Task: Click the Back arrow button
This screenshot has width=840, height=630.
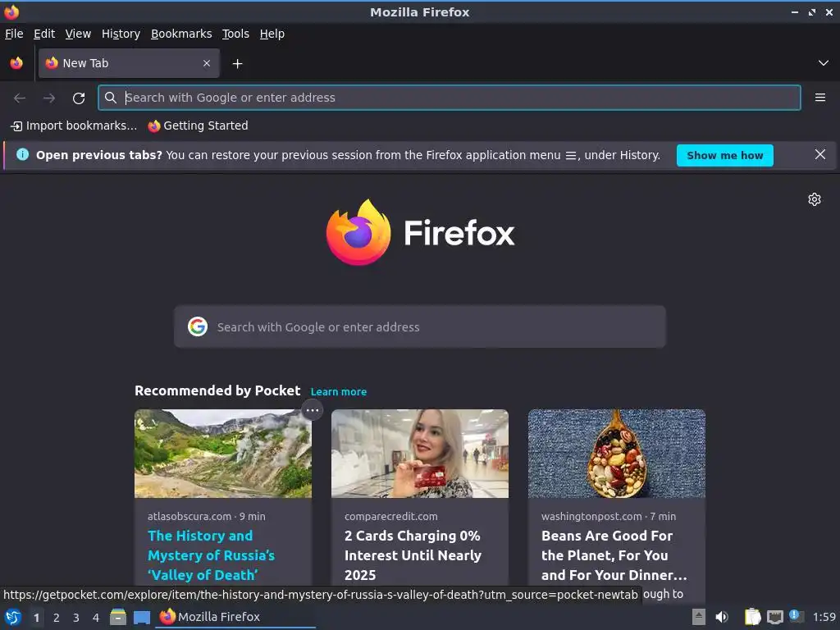Action: (20, 98)
